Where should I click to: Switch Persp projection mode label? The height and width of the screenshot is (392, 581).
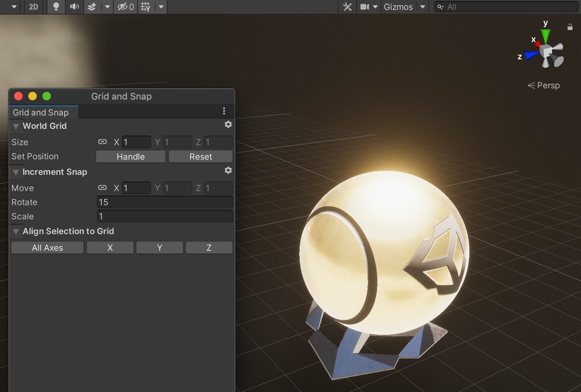(544, 85)
